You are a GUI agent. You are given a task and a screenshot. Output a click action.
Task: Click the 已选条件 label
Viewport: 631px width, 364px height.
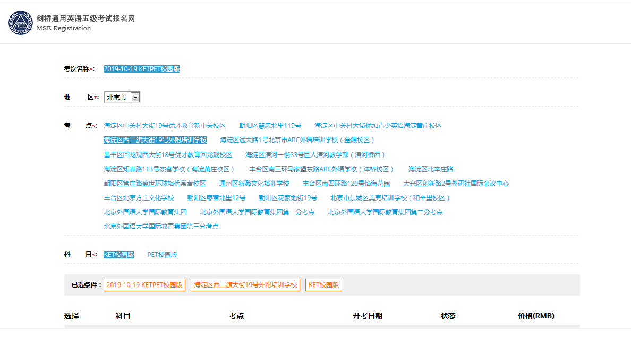(x=86, y=285)
